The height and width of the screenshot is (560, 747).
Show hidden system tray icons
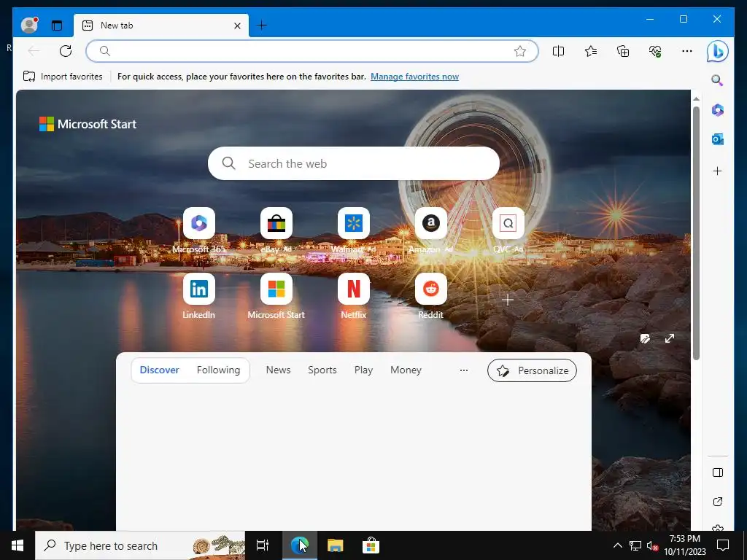(617, 545)
